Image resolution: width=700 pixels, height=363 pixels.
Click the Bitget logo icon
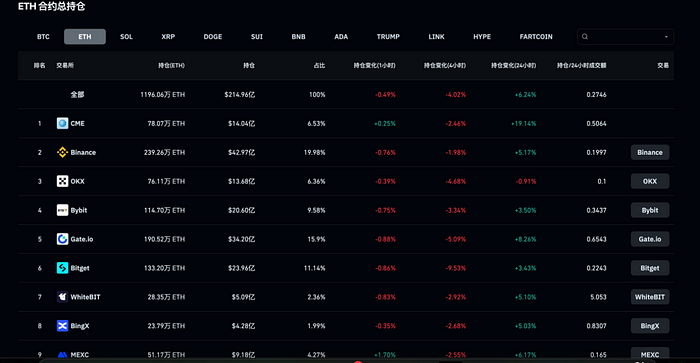62,268
